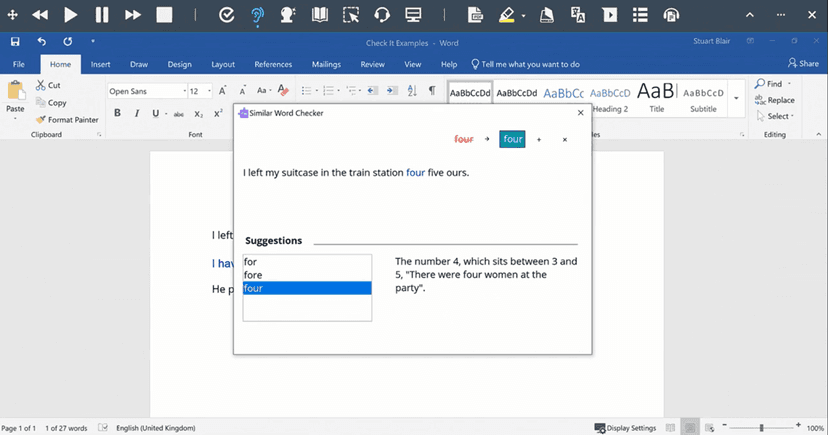Click the Fast Forward button
828x435 pixels.
pyautogui.click(x=133, y=15)
